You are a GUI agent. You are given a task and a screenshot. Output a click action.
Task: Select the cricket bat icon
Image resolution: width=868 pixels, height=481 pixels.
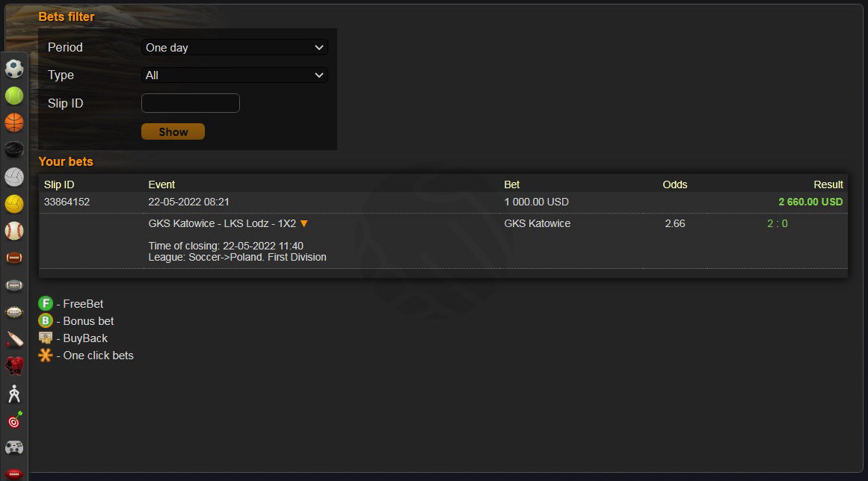click(x=14, y=339)
